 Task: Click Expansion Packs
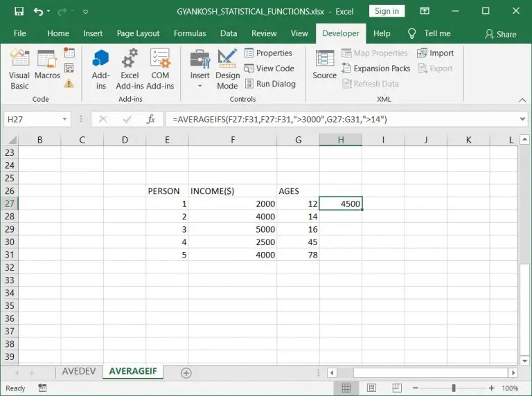(375, 69)
